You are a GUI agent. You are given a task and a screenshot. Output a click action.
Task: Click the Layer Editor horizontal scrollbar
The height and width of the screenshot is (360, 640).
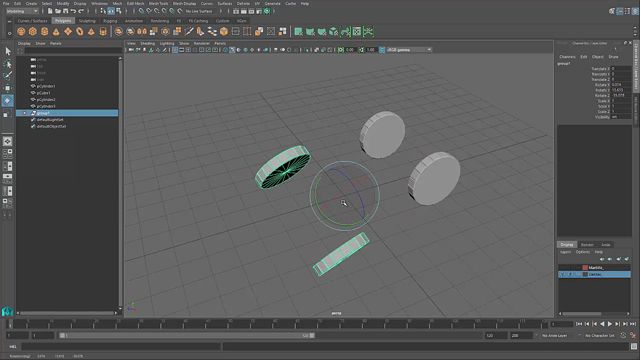(x=582, y=314)
